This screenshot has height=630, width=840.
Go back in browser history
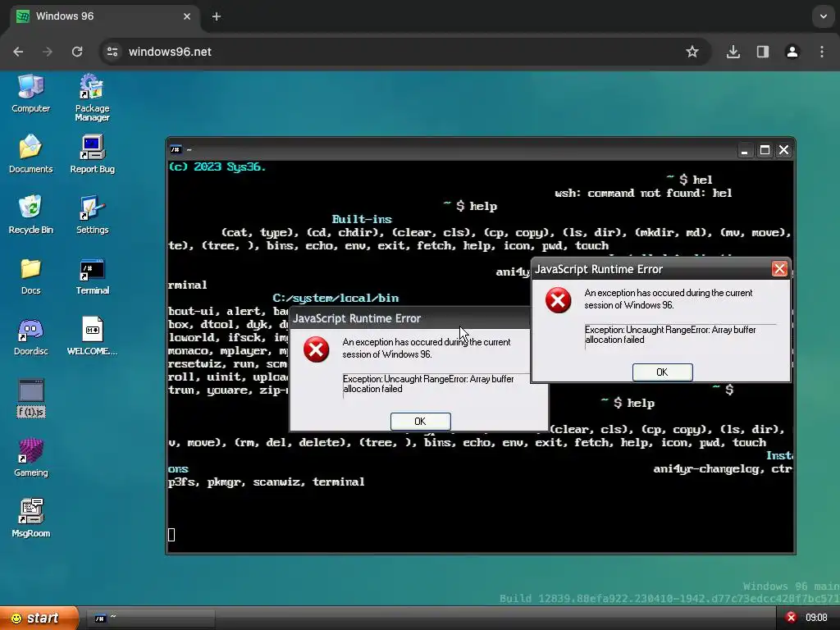coord(18,52)
